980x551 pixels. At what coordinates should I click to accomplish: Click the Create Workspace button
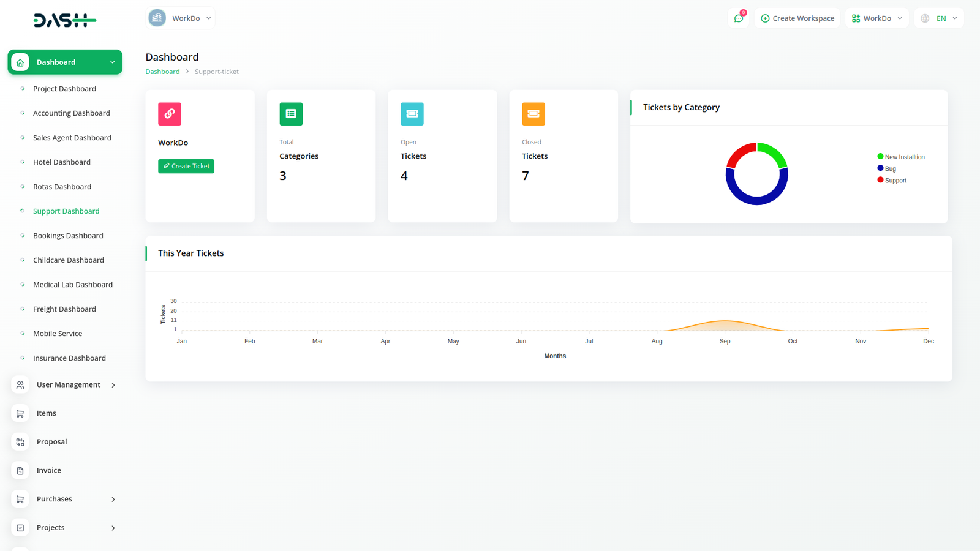[797, 18]
